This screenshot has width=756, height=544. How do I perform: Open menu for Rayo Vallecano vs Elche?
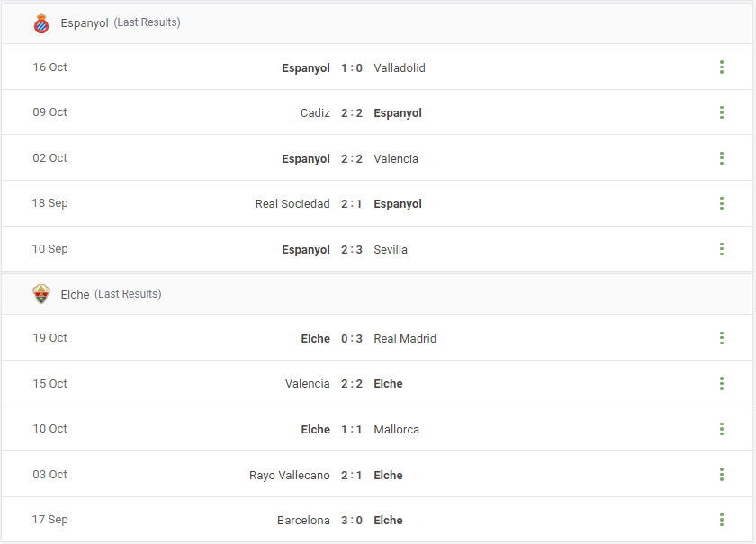point(721,474)
